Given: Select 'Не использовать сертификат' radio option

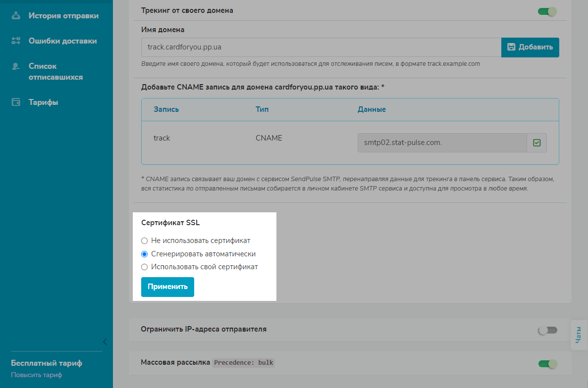Looking at the screenshot, I should pos(145,241).
